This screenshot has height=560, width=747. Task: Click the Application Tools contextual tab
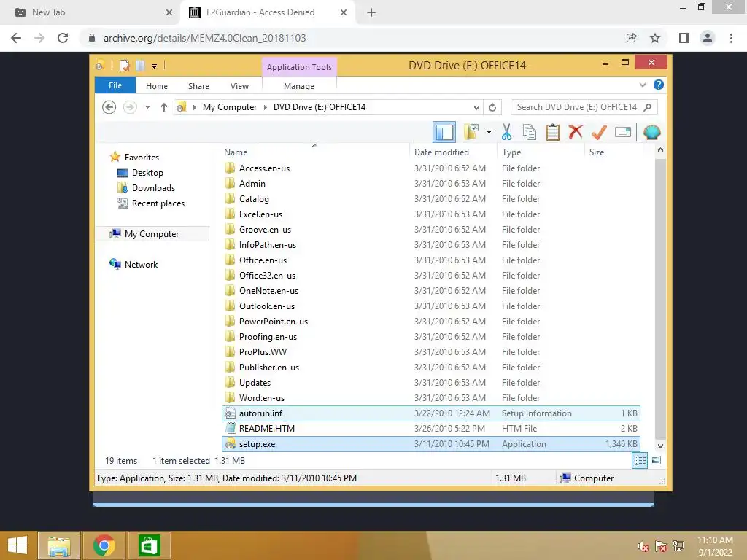tap(299, 67)
